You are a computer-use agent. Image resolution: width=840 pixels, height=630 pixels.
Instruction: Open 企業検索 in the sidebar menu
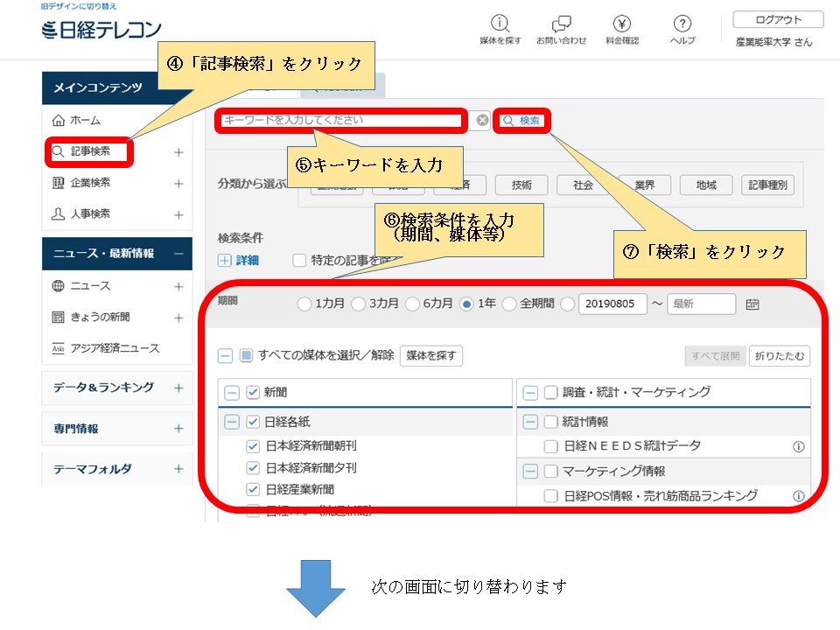90,183
